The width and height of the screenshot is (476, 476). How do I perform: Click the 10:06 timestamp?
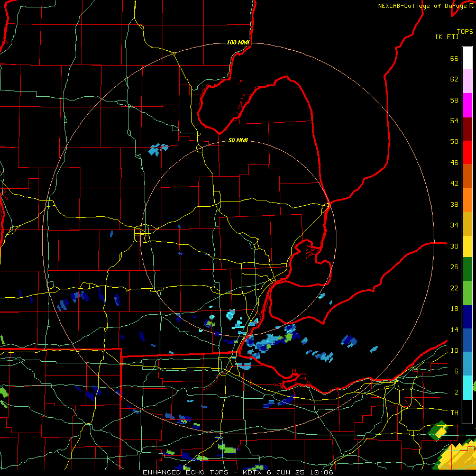pos(322,472)
